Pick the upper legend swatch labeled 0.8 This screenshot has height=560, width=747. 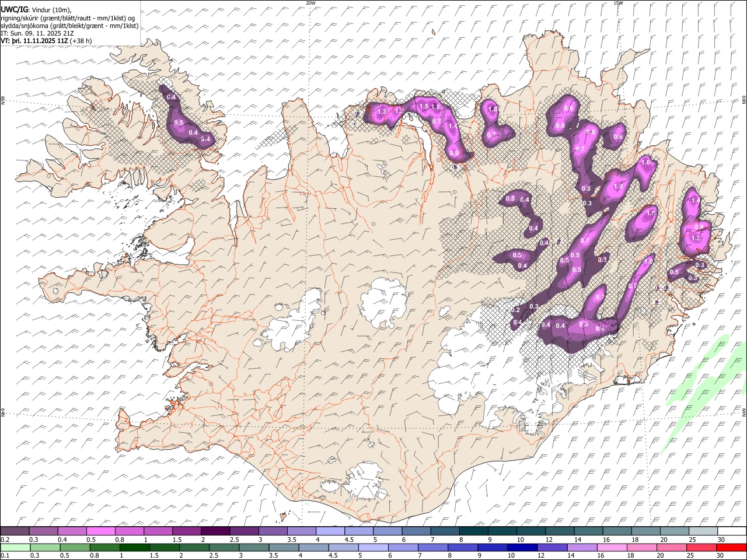point(129,531)
